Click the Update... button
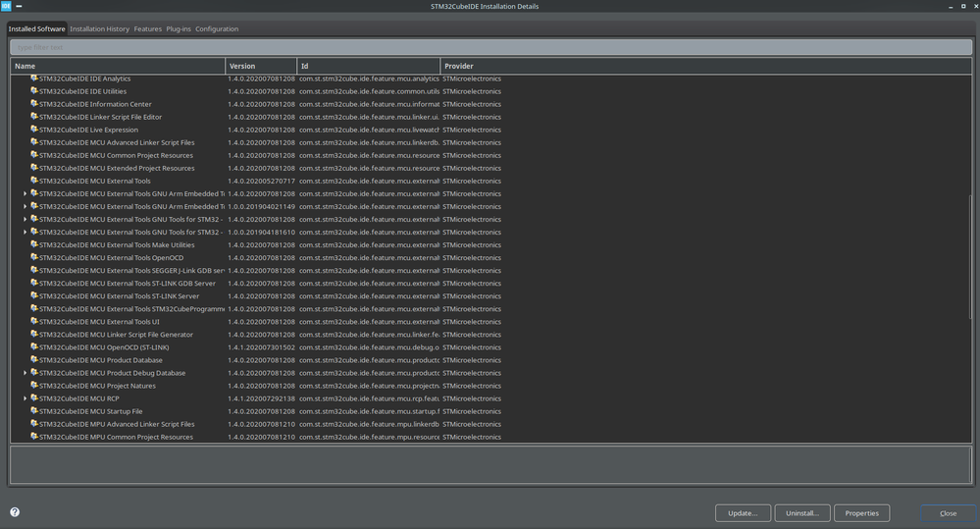The image size is (980, 529). pyautogui.click(x=743, y=512)
